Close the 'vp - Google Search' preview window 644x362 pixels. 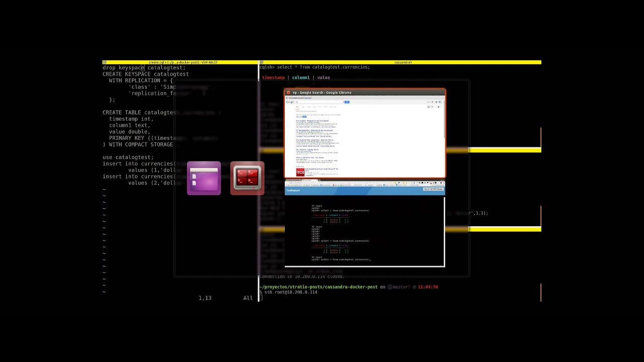click(x=288, y=93)
